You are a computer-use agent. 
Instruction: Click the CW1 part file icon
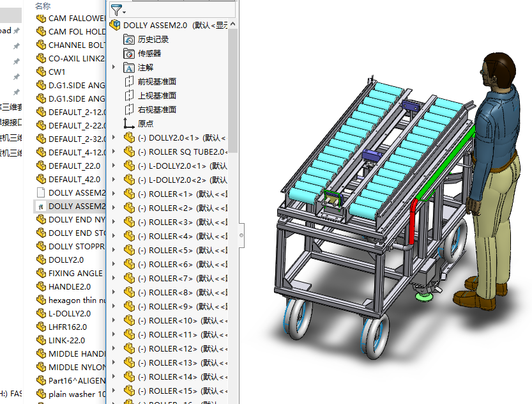(x=41, y=72)
